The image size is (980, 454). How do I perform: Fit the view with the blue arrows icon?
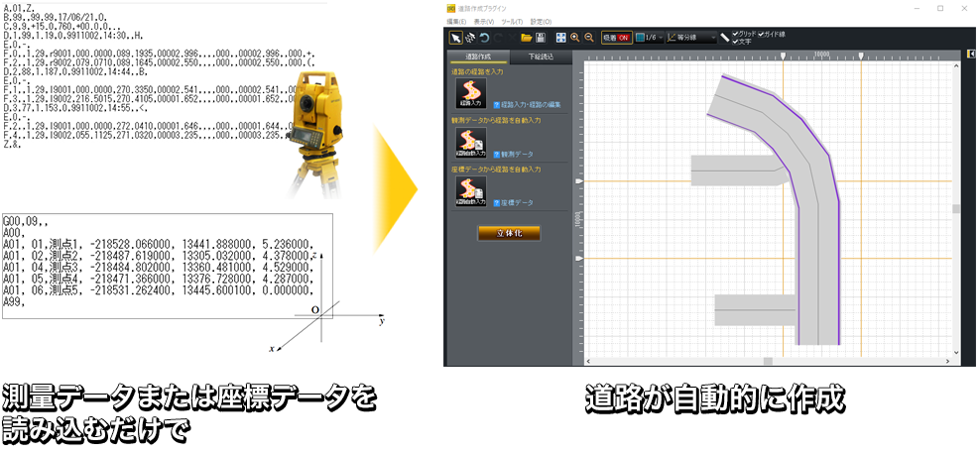pos(561,38)
